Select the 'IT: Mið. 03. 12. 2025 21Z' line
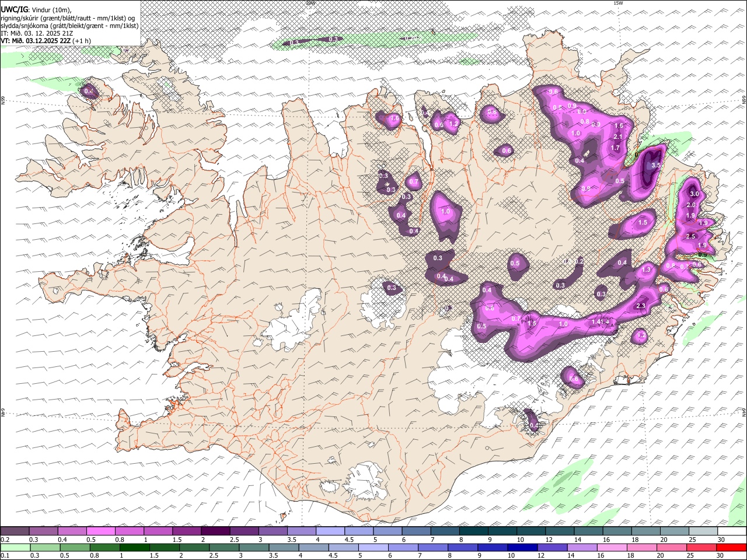Image resolution: width=747 pixels, height=560 pixels. [x=37, y=33]
